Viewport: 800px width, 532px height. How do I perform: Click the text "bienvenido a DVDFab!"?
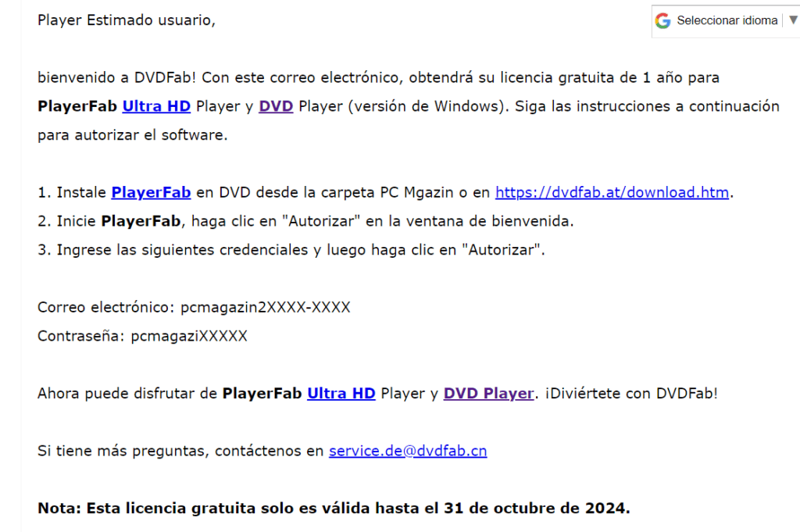117,77
